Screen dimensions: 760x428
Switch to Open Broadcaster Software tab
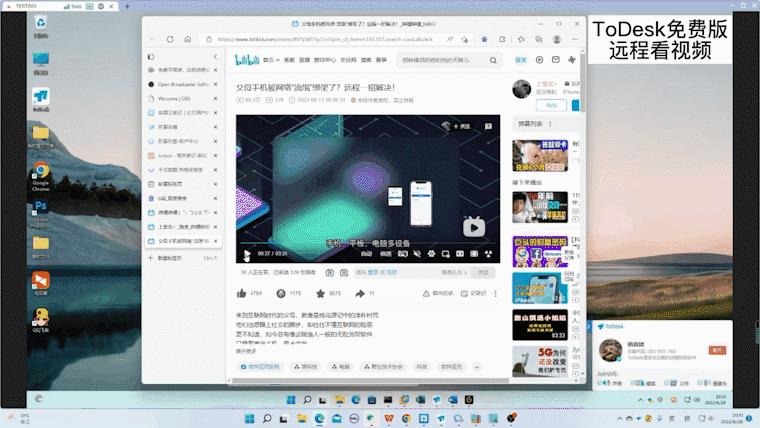[x=183, y=84]
